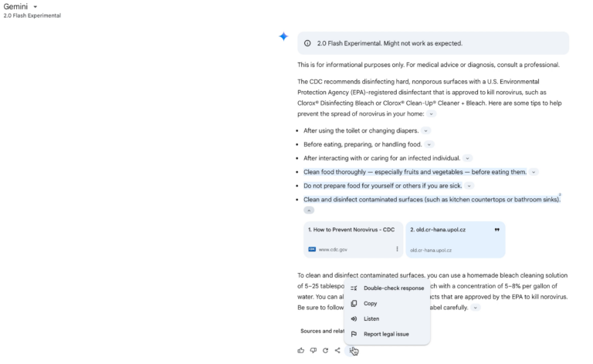
Task: Open the Gemini model dropdown arrow
Action: 36,7
